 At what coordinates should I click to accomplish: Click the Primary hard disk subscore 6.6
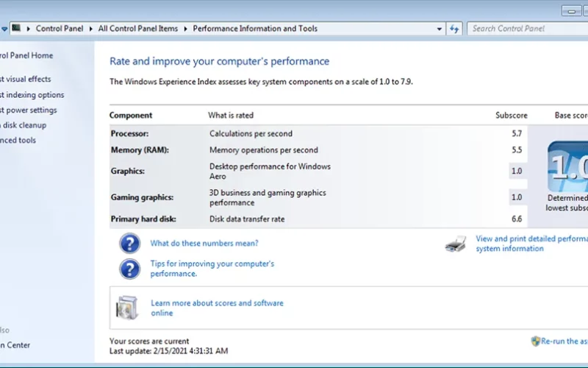[x=517, y=219]
